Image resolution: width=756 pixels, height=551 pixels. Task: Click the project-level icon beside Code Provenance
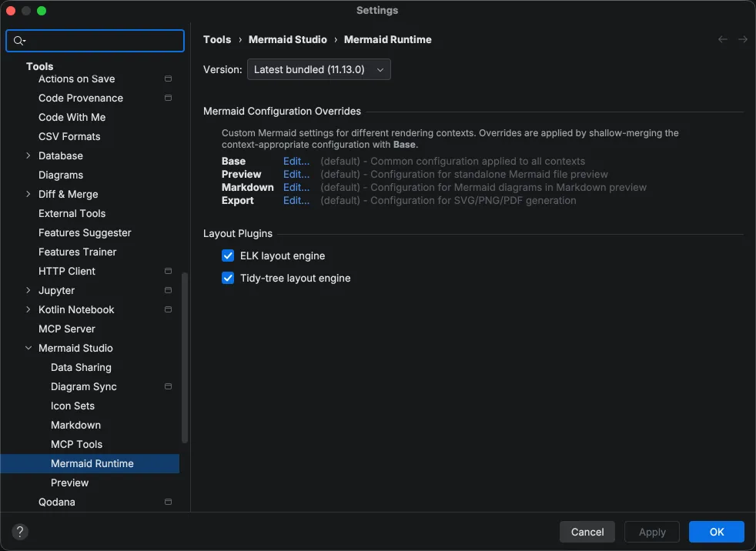168,98
